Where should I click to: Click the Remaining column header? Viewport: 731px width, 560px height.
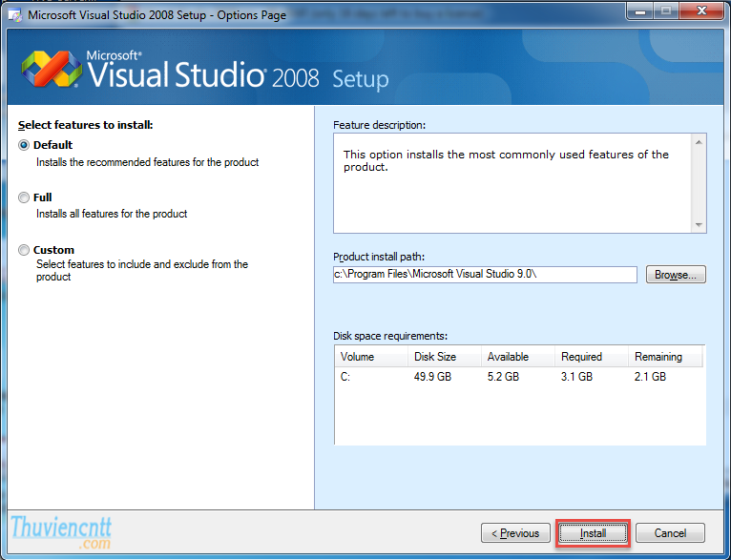[665, 357]
